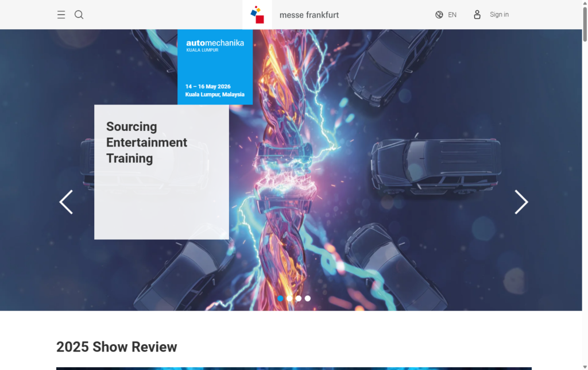Click the Sign in link

click(499, 15)
